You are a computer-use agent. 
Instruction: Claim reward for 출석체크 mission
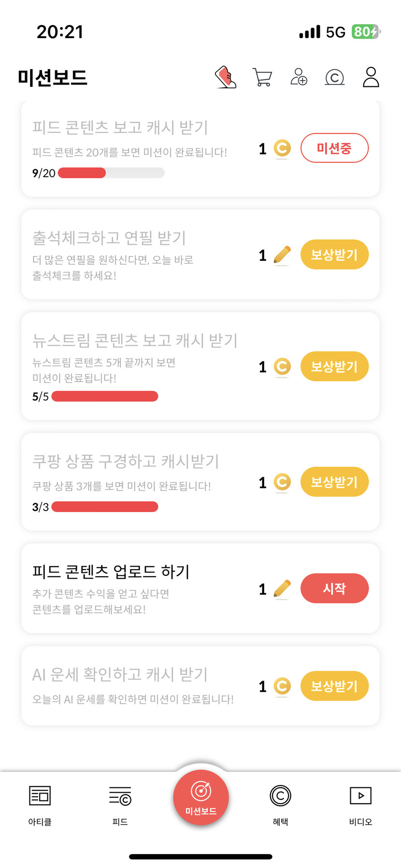(x=334, y=255)
